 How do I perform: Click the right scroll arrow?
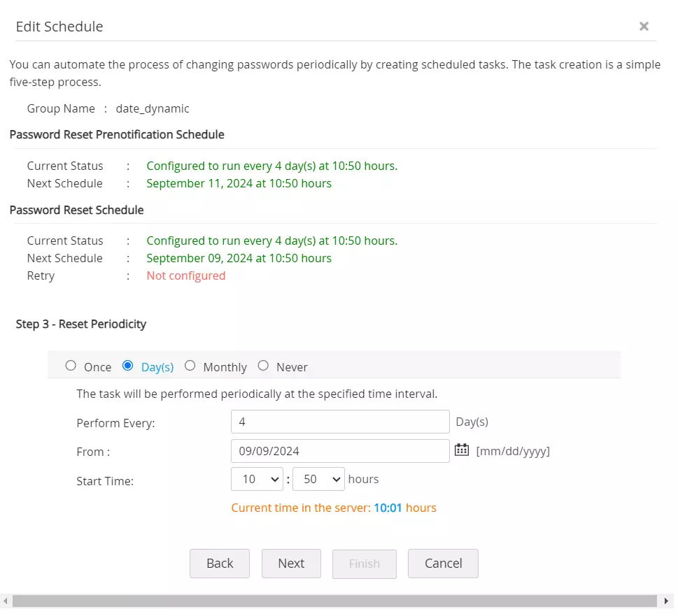[666, 600]
